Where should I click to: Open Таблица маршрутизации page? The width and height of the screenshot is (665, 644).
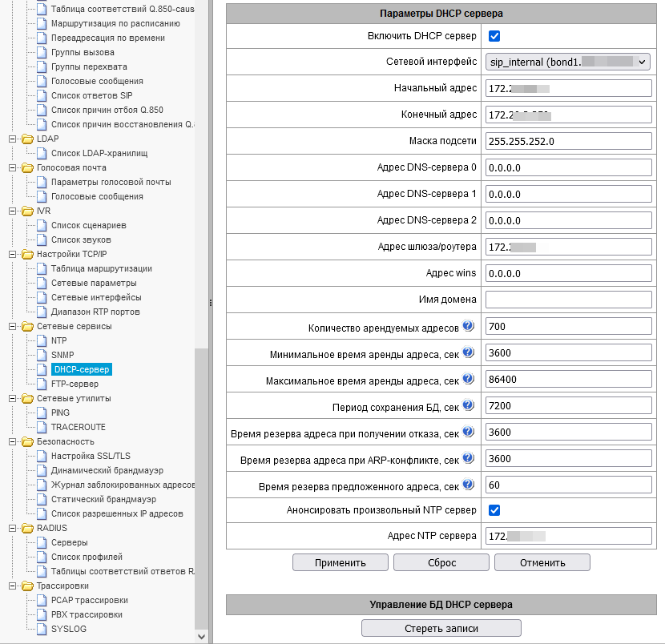(102, 268)
